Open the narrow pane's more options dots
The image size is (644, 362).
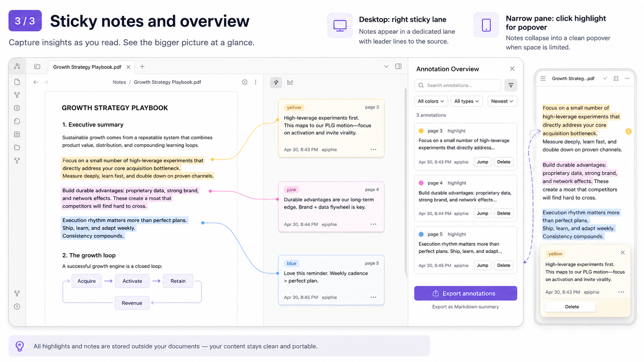click(627, 78)
